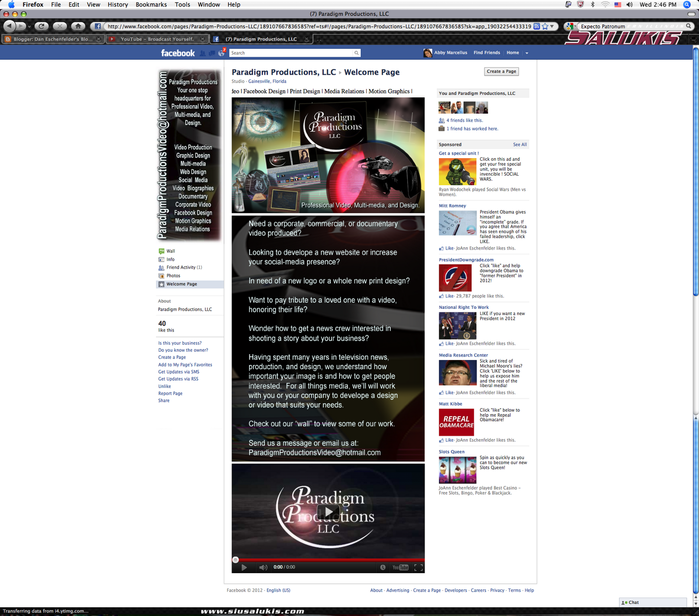Go back with the browser back arrow

pos(9,26)
